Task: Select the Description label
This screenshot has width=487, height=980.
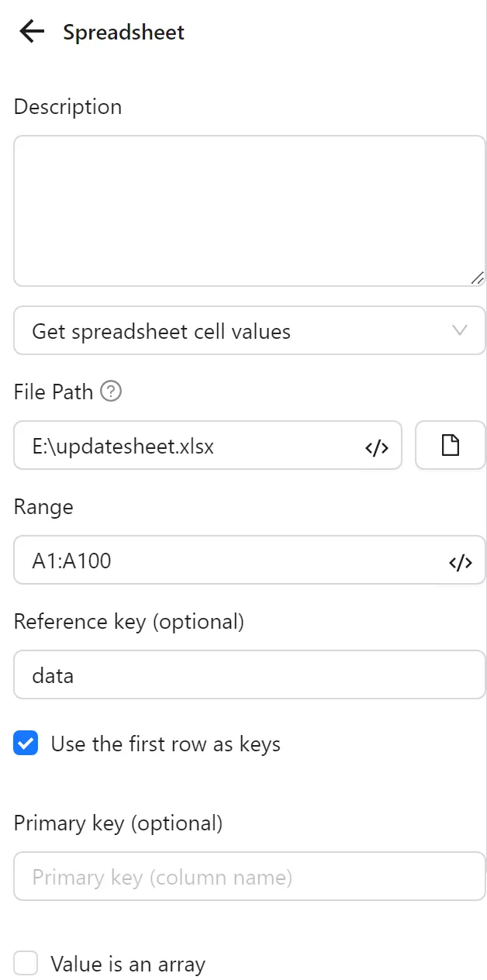Action: click(67, 106)
